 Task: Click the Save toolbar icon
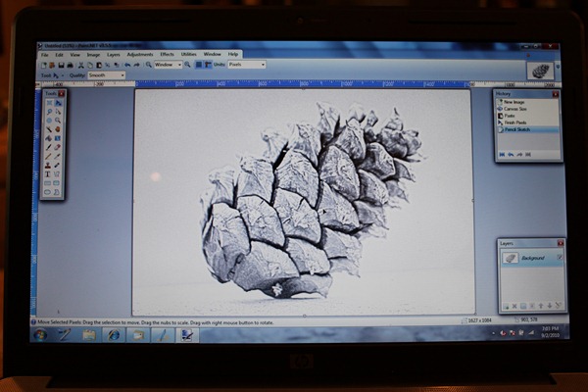click(61, 65)
